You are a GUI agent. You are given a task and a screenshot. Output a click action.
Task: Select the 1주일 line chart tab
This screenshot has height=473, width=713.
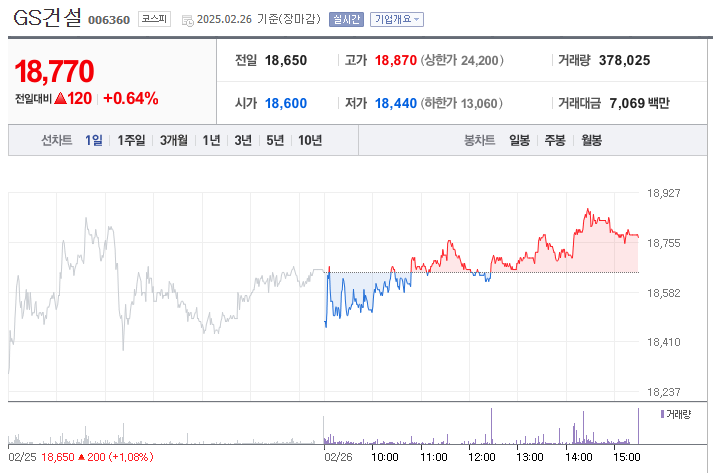click(x=131, y=140)
